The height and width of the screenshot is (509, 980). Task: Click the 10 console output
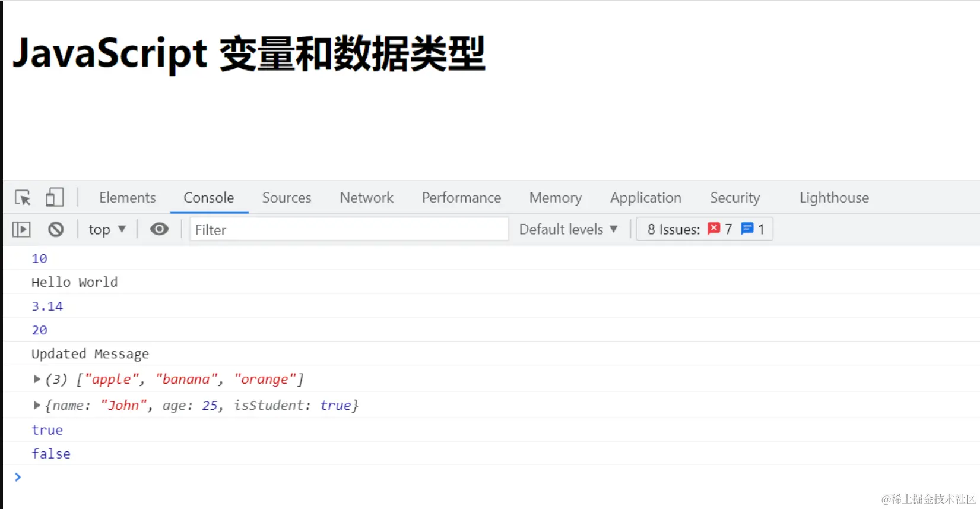tap(39, 258)
